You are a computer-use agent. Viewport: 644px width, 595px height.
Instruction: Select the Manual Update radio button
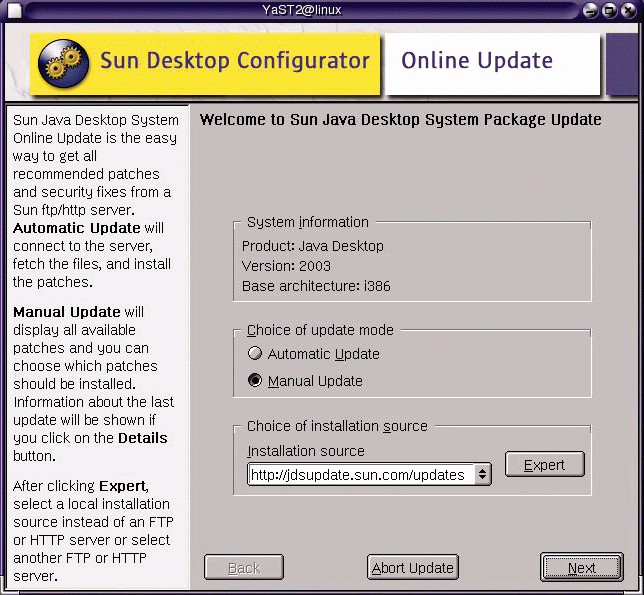(255, 381)
